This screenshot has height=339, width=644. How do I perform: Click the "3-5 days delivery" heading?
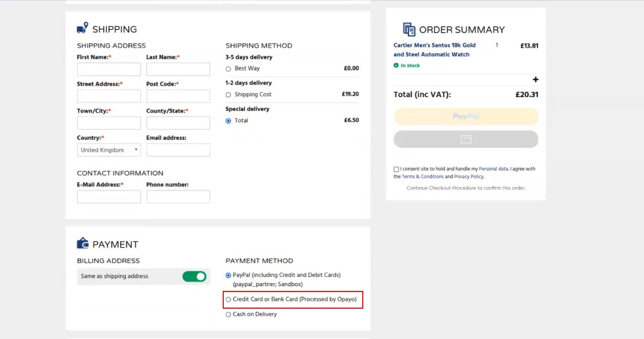pyautogui.click(x=249, y=57)
